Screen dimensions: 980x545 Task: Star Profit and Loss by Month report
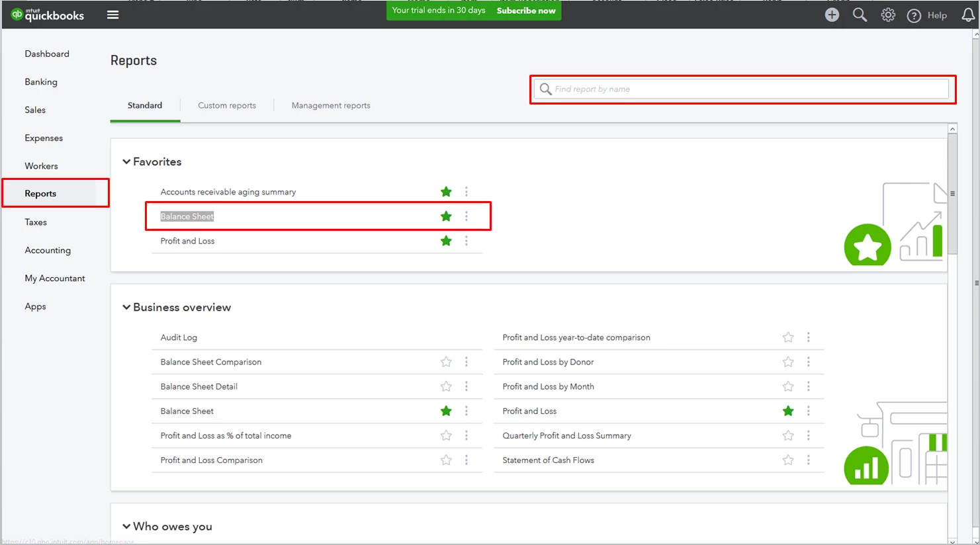(788, 386)
